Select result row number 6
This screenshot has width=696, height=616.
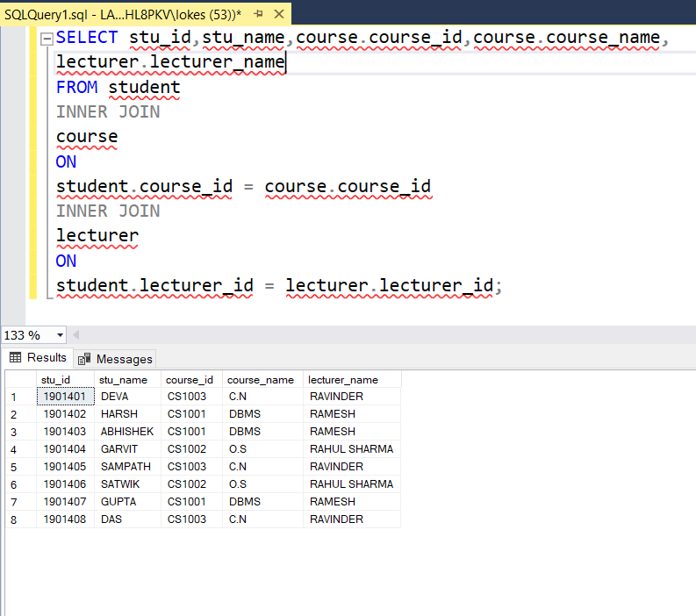[x=21, y=484]
